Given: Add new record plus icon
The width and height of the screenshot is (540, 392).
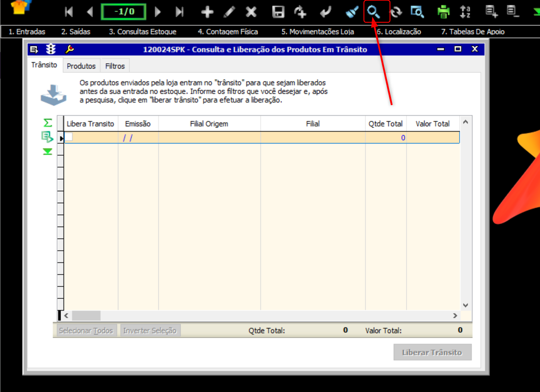Looking at the screenshot, I should click(207, 12).
